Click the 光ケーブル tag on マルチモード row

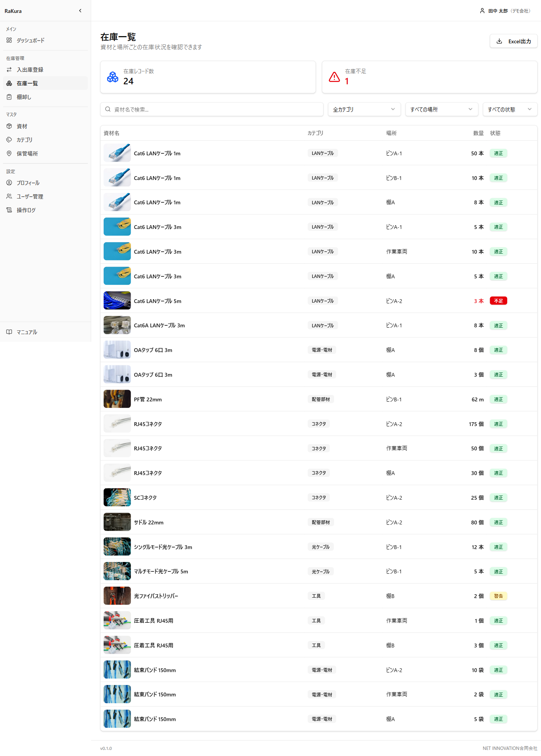pos(321,571)
